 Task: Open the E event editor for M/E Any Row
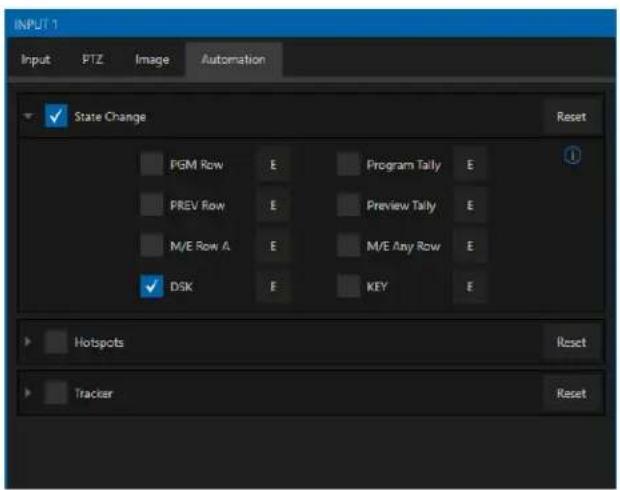pyautogui.click(x=470, y=246)
